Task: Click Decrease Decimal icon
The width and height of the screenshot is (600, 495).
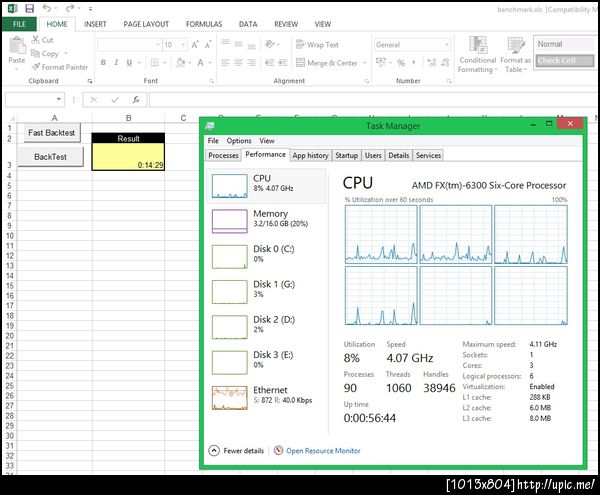Action: (445, 62)
